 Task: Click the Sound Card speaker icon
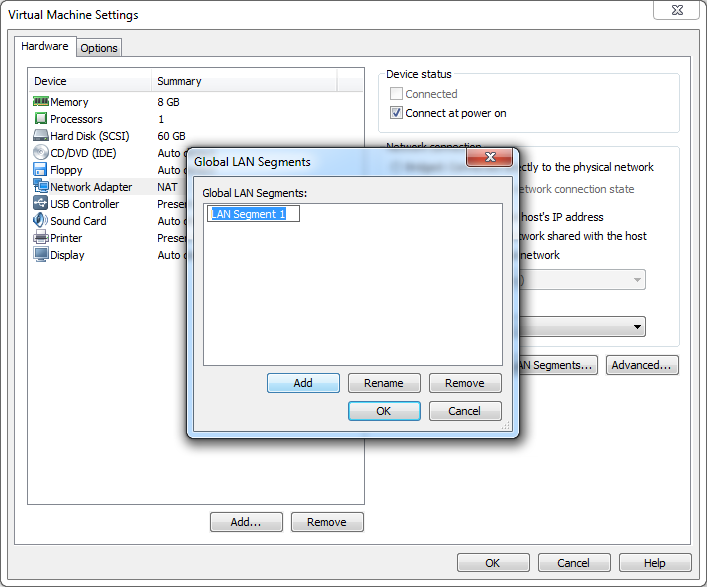(41, 221)
